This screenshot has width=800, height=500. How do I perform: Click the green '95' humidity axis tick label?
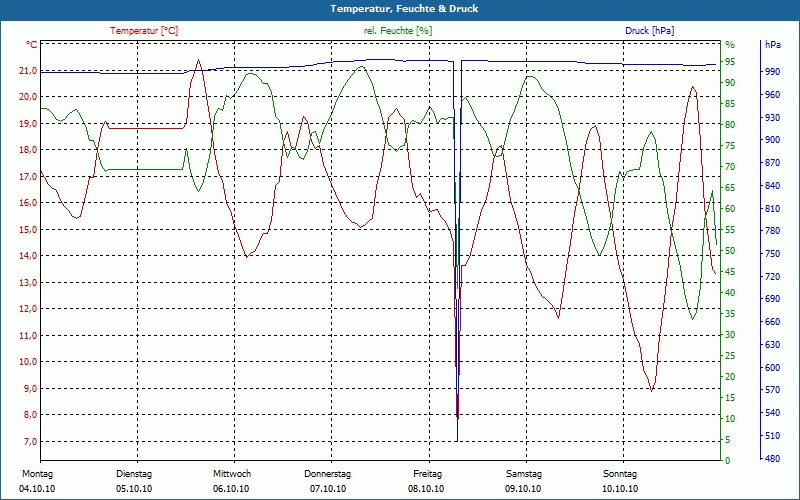tap(730, 62)
